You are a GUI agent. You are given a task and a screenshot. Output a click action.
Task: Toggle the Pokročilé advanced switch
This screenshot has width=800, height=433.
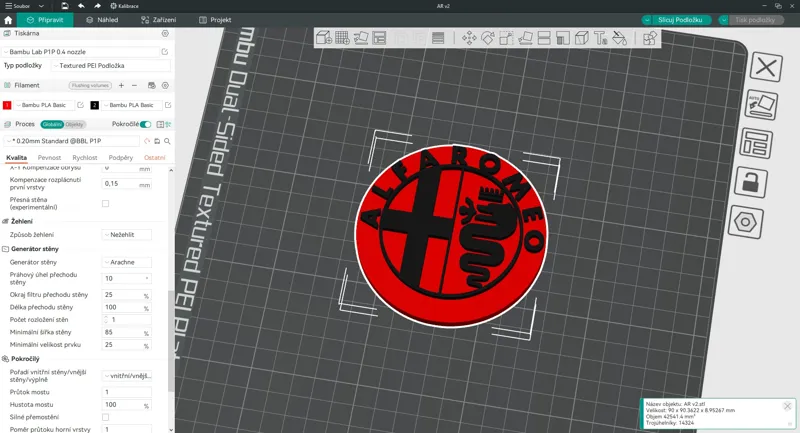pos(145,124)
